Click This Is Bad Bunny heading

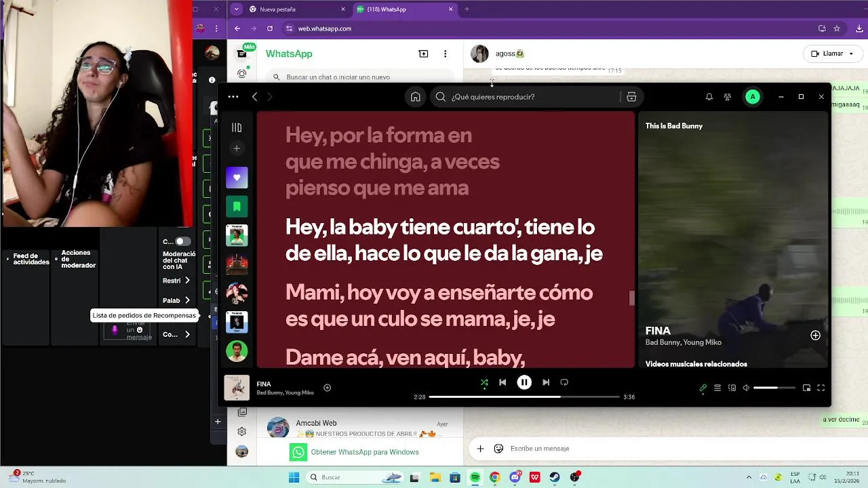coord(674,126)
